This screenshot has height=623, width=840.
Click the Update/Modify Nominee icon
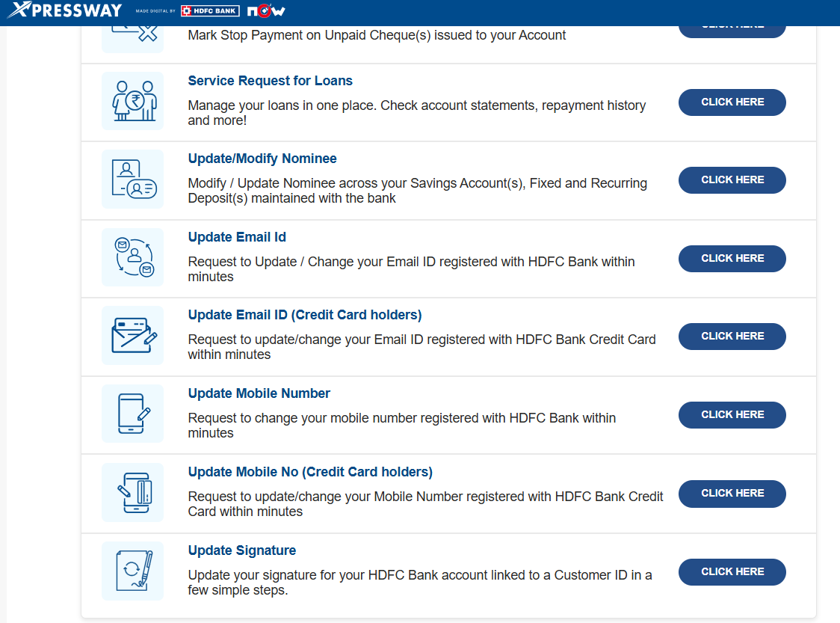pyautogui.click(x=133, y=179)
